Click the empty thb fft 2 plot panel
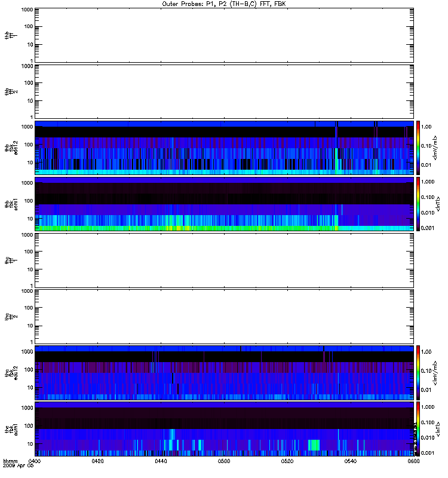Screen dimensions: 448x478 224,91
